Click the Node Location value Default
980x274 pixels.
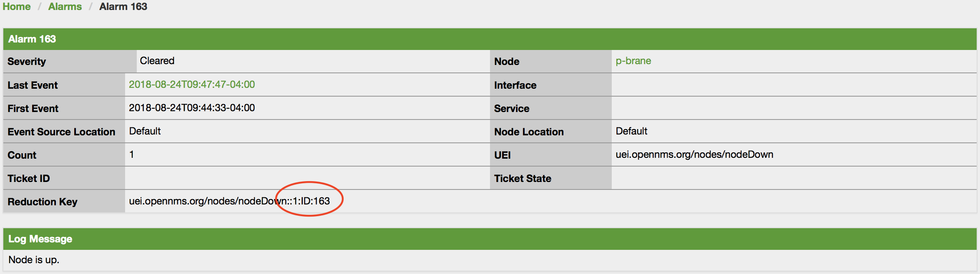tap(631, 131)
